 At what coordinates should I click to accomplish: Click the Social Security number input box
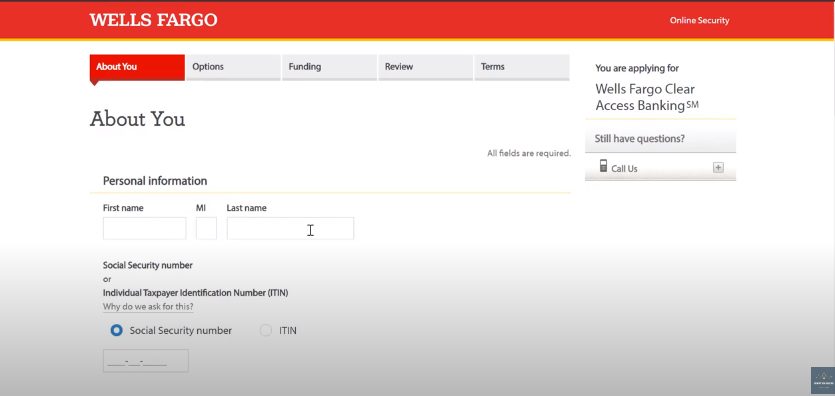(x=145, y=361)
